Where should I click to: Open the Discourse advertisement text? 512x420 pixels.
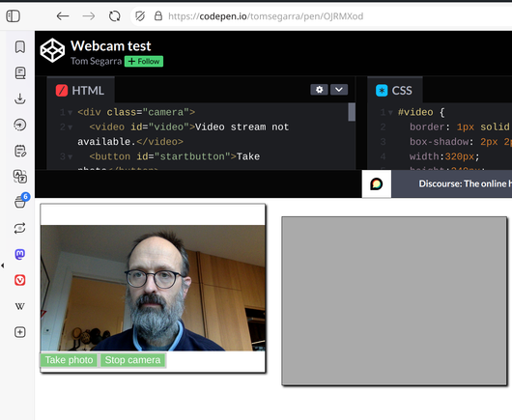(x=465, y=183)
